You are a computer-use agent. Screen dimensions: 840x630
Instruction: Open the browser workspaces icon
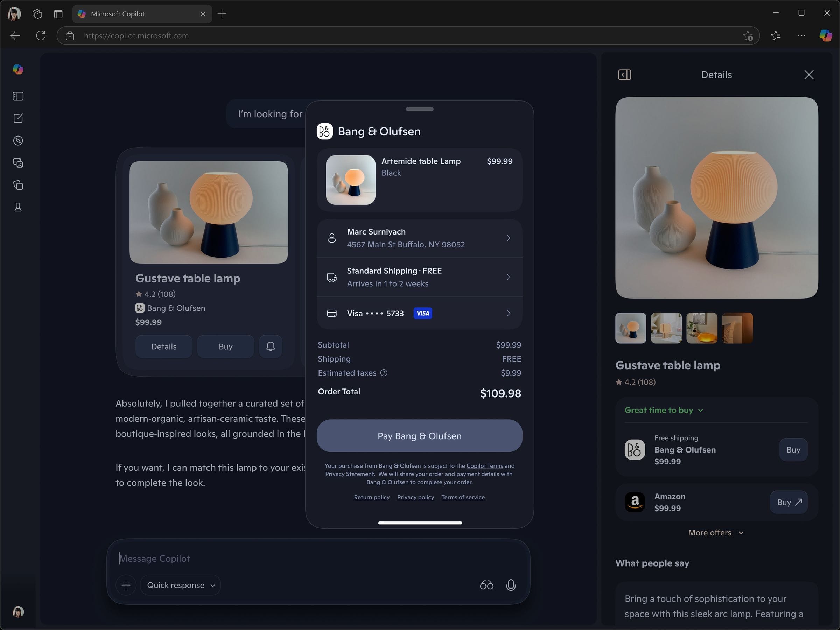tap(37, 14)
